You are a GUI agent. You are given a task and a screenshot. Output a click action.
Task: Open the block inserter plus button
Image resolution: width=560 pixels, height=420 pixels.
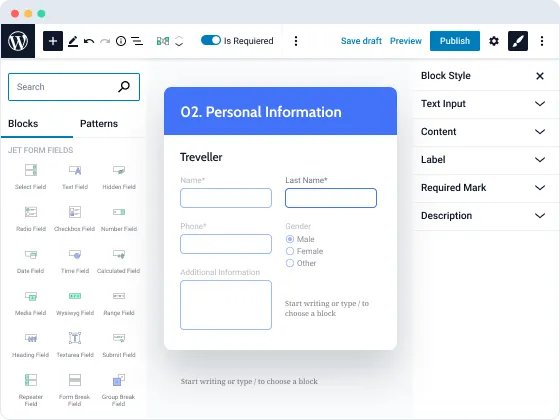point(53,41)
